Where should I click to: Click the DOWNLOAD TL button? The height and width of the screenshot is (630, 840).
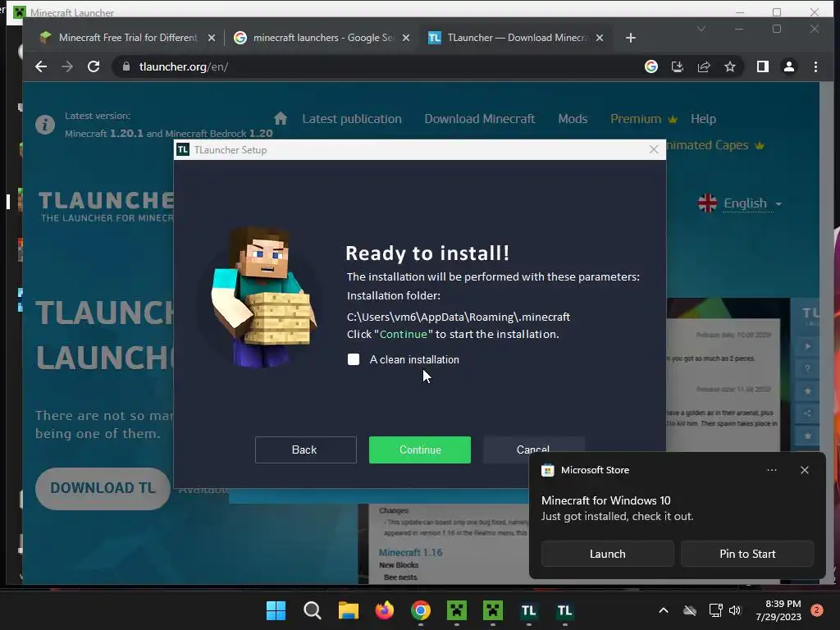pyautogui.click(x=103, y=488)
